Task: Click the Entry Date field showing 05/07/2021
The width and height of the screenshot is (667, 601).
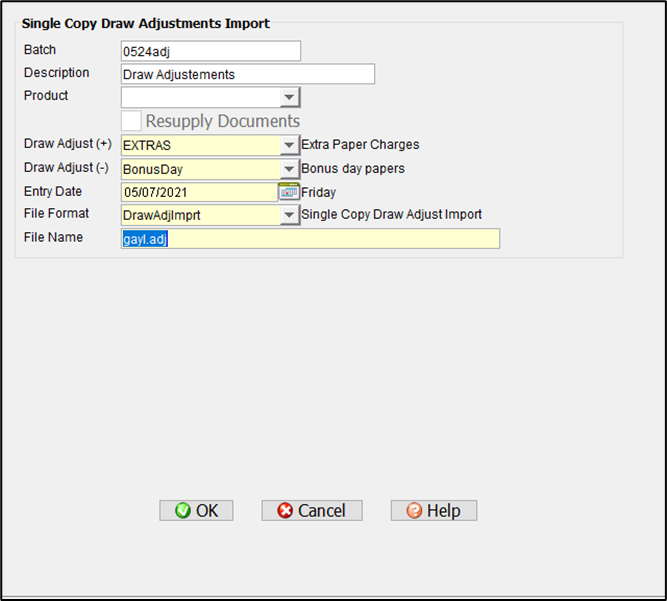Action: 198,192
